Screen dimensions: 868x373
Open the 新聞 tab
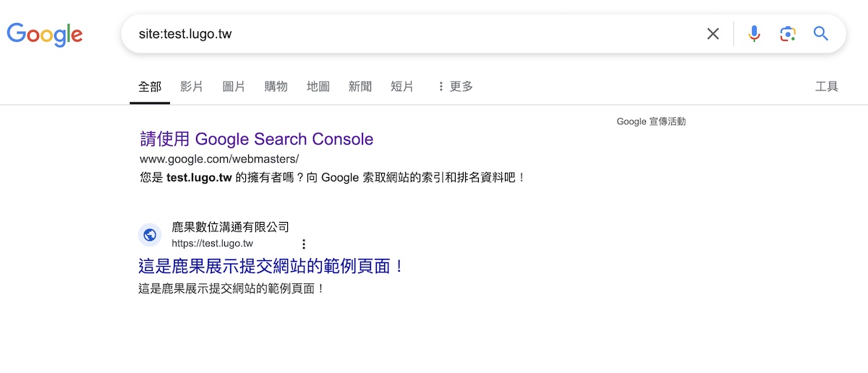tap(359, 87)
